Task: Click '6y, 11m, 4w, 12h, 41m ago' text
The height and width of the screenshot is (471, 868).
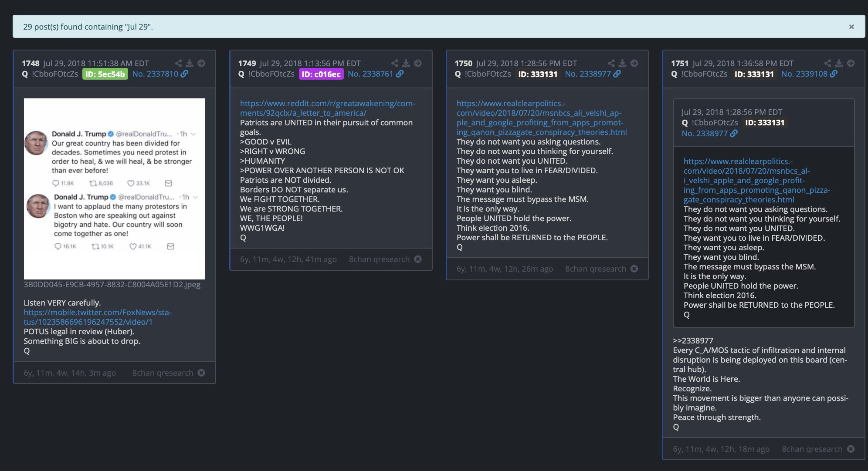Action: coord(288,259)
